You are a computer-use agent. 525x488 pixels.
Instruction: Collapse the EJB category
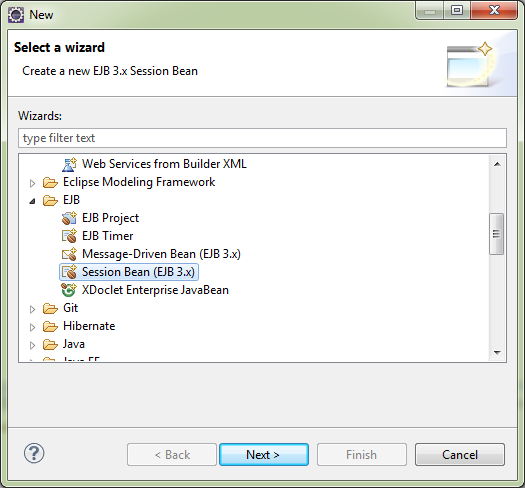pos(32,201)
